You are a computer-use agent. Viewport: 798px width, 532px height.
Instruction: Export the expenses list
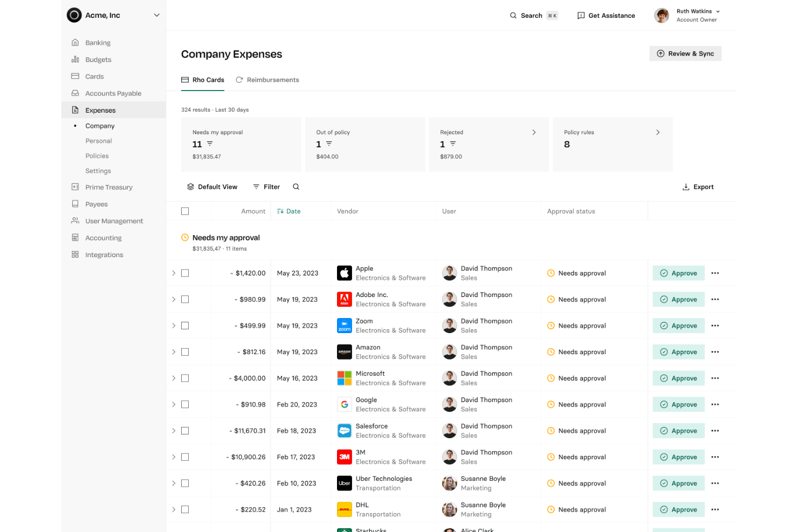(698, 186)
